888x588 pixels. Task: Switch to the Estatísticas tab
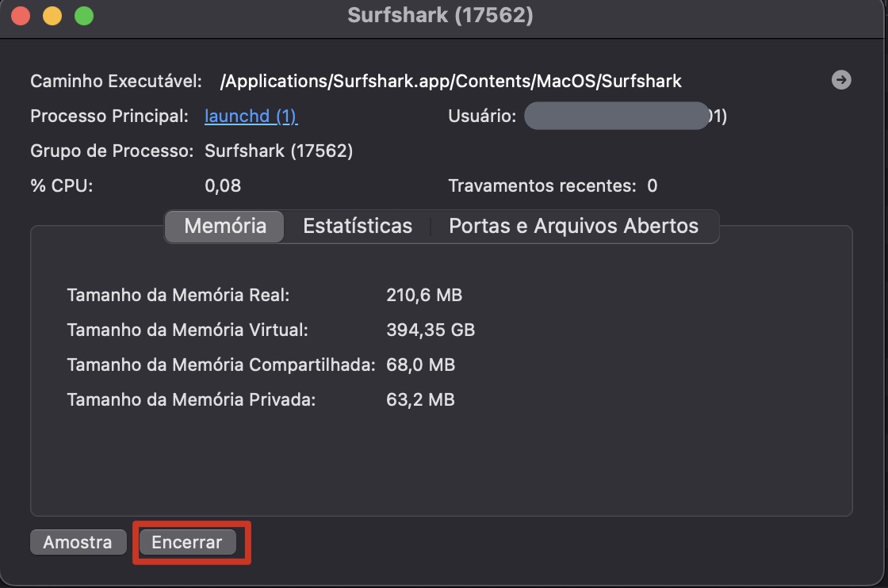coord(357,227)
